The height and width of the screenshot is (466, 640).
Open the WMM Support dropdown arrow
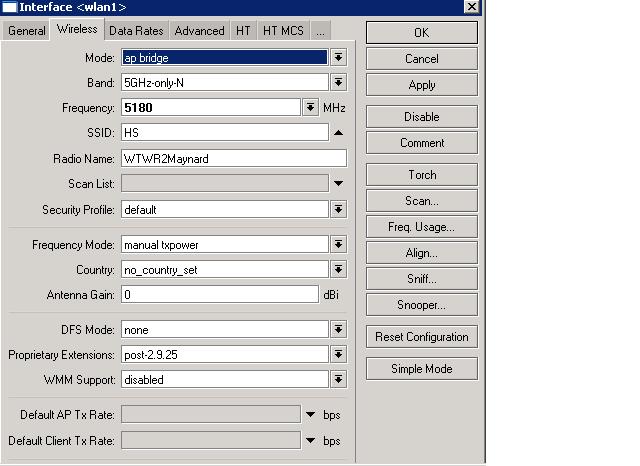[338, 379]
